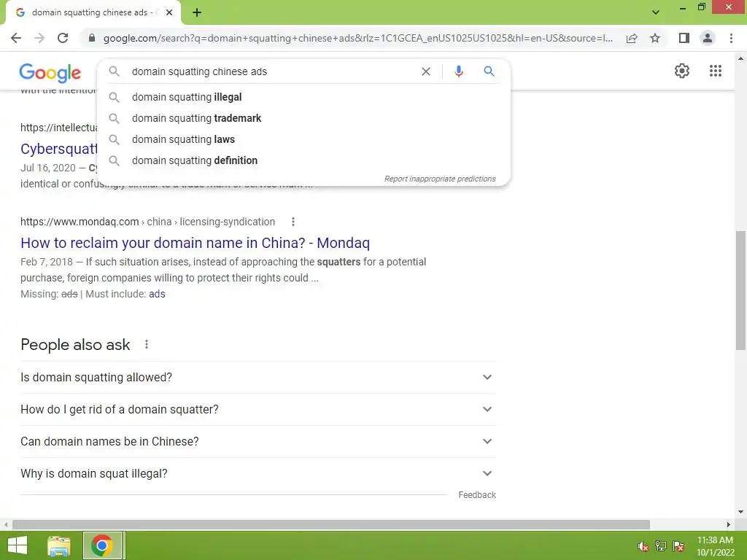Screen dimensions: 747x560
Task: Click the Feedback link
Action: tap(477, 495)
